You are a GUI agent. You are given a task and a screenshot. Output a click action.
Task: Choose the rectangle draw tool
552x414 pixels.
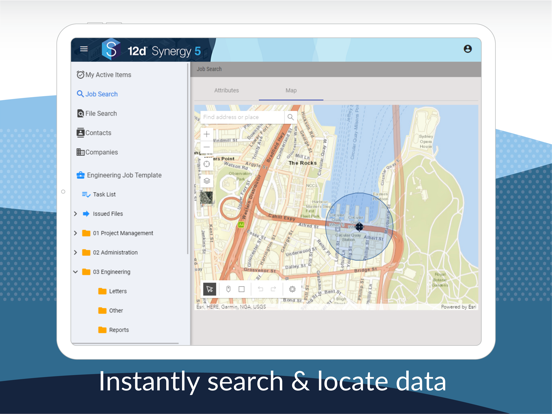tap(242, 289)
